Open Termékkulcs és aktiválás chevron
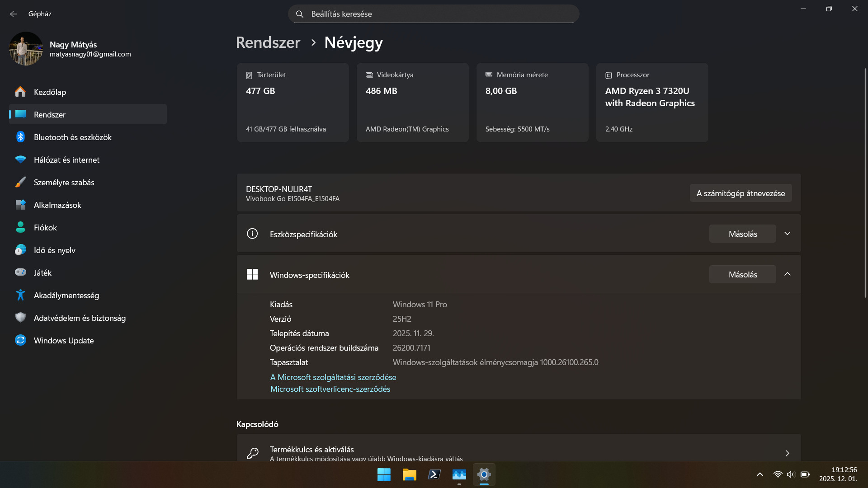Screen dimensions: 868x488 tap(787, 453)
